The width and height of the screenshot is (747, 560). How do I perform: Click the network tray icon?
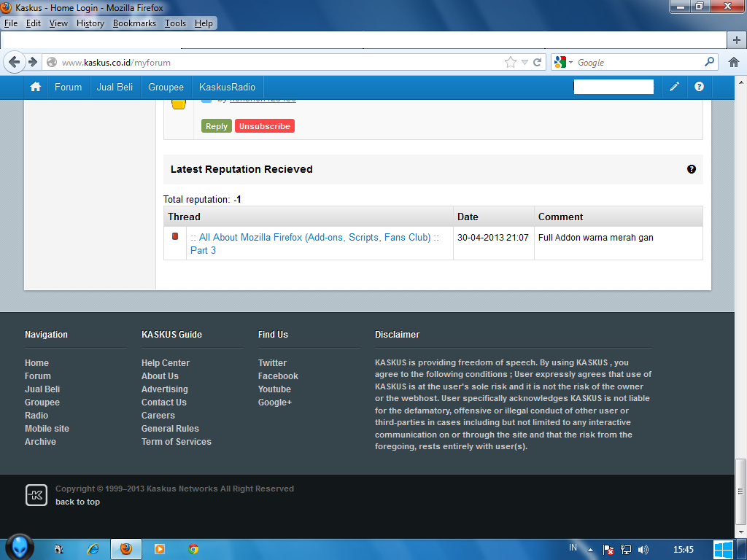(x=625, y=550)
